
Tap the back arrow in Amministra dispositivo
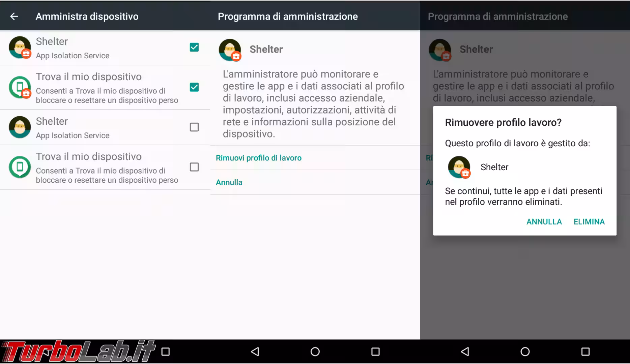(x=14, y=16)
